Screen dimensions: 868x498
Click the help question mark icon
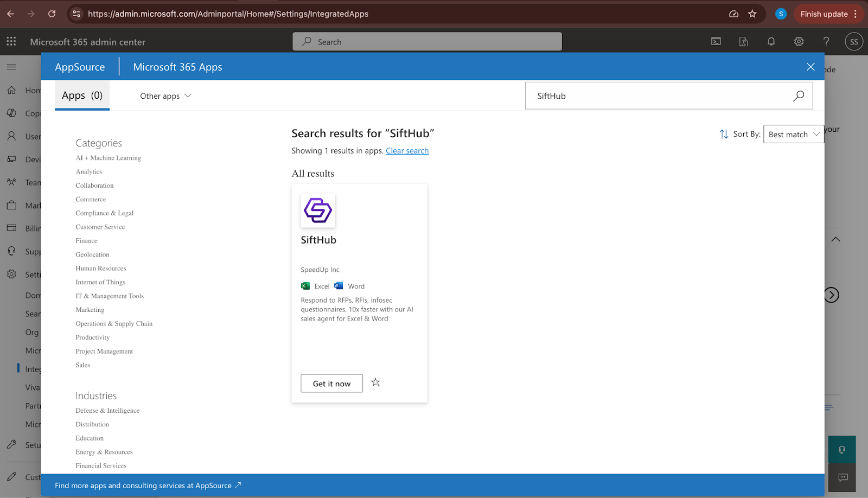pyautogui.click(x=826, y=42)
